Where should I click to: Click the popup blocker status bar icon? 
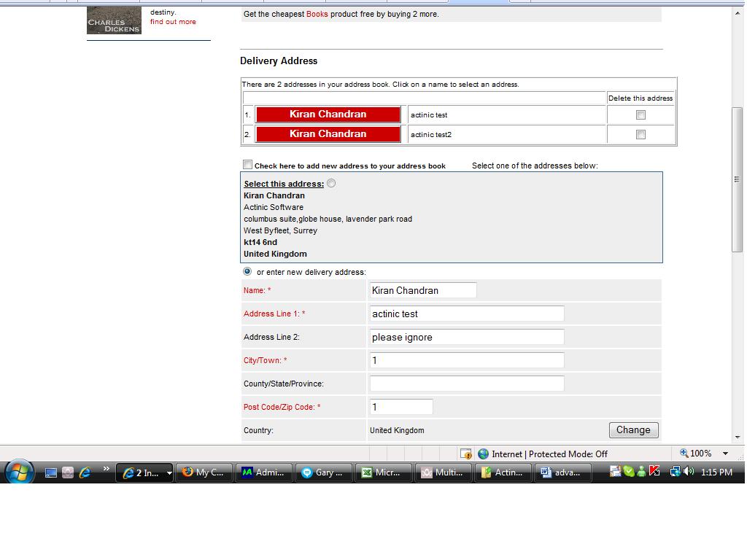(x=465, y=454)
